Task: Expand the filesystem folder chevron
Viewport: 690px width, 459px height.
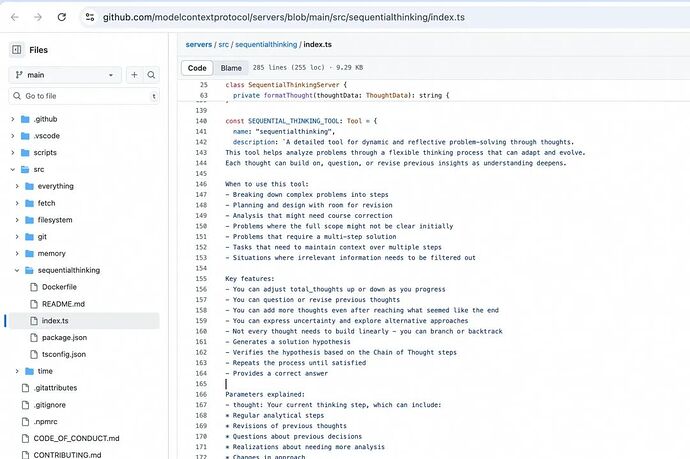Action: 16,219
